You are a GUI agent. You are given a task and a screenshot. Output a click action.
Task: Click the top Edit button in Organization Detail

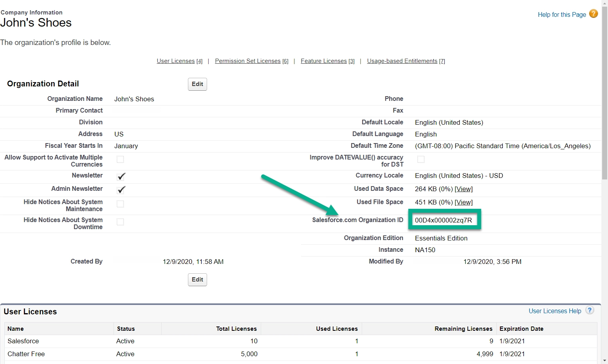point(197,84)
